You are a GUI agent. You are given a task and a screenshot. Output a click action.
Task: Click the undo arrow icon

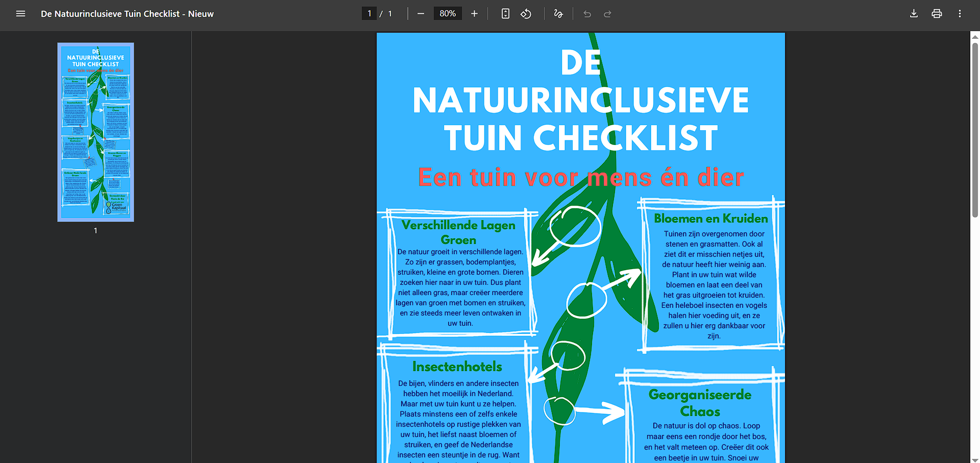click(x=587, y=14)
